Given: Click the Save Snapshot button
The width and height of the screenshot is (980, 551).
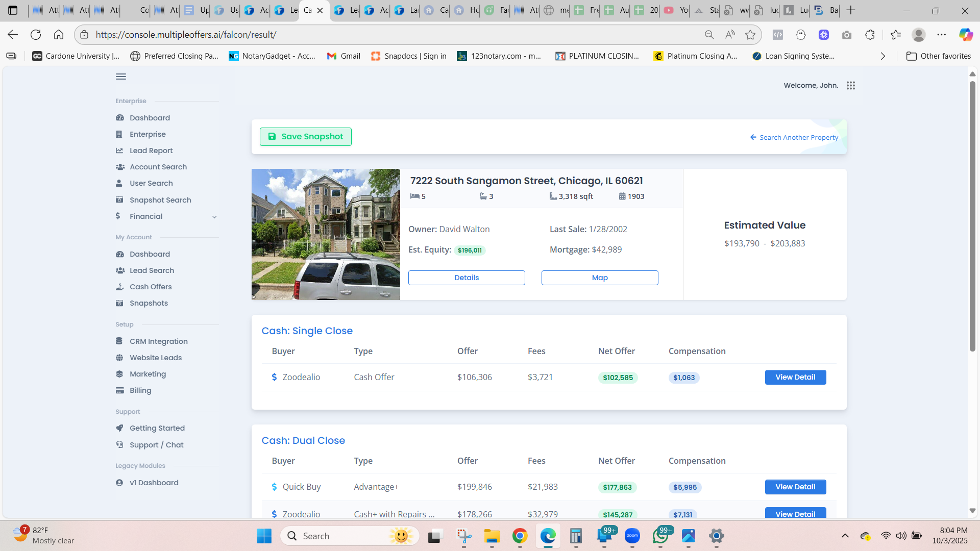Looking at the screenshot, I should click(x=305, y=136).
